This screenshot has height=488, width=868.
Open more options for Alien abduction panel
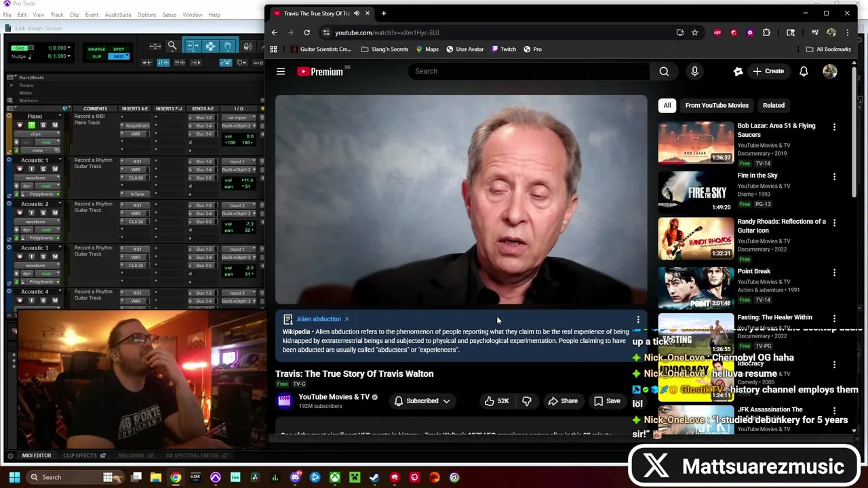click(x=637, y=319)
